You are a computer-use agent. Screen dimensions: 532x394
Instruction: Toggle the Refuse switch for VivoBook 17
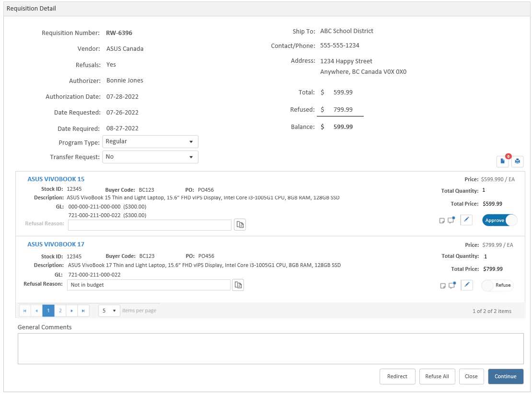497,285
